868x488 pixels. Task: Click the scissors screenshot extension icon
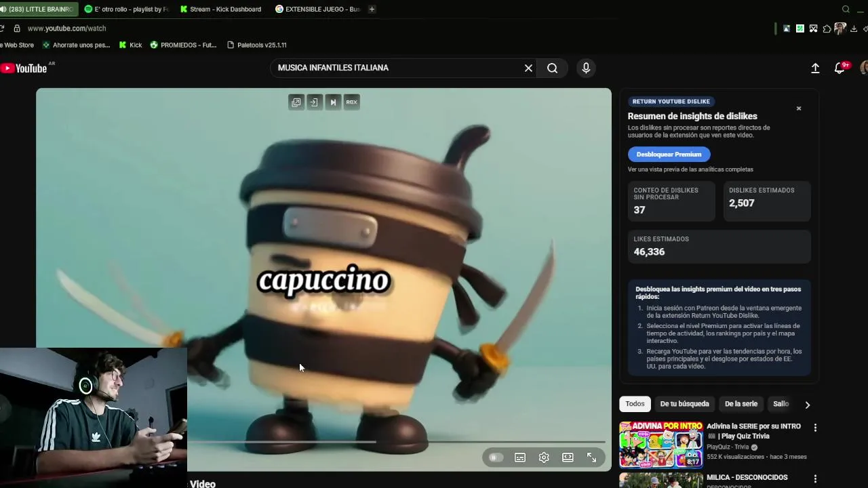813,28
